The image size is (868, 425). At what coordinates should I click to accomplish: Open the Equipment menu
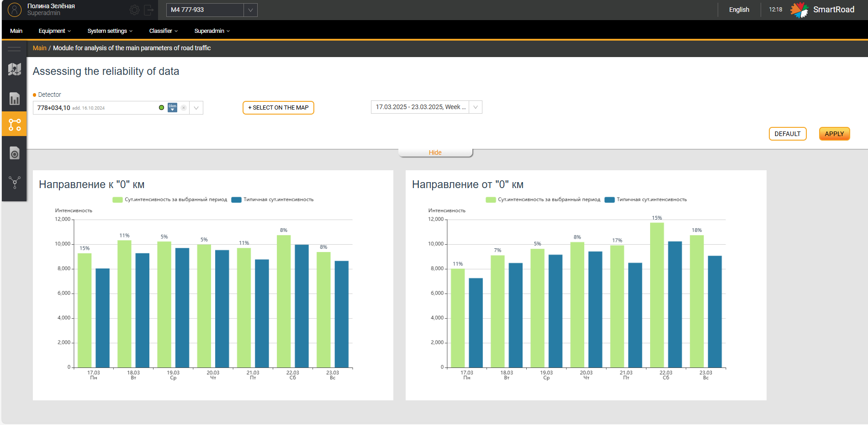click(x=54, y=31)
